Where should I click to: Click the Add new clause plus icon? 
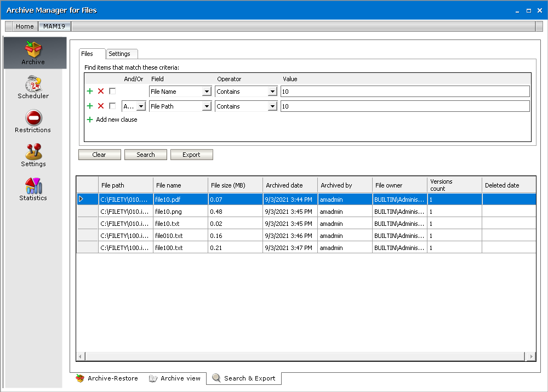(90, 120)
